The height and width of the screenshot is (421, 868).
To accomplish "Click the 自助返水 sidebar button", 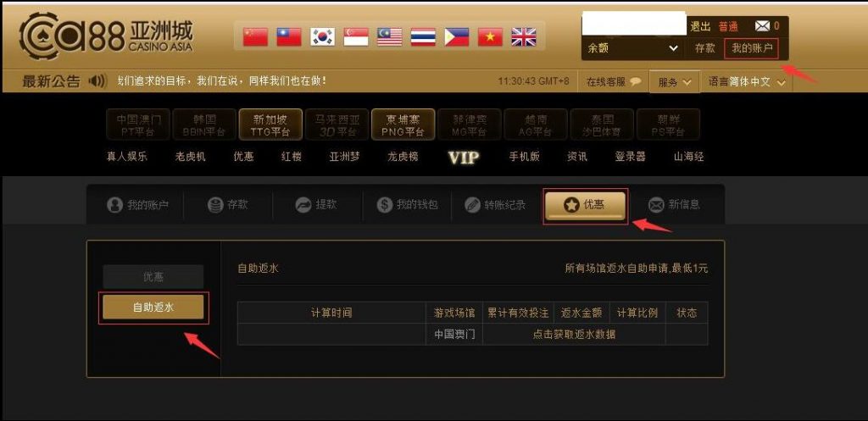I will [x=153, y=307].
